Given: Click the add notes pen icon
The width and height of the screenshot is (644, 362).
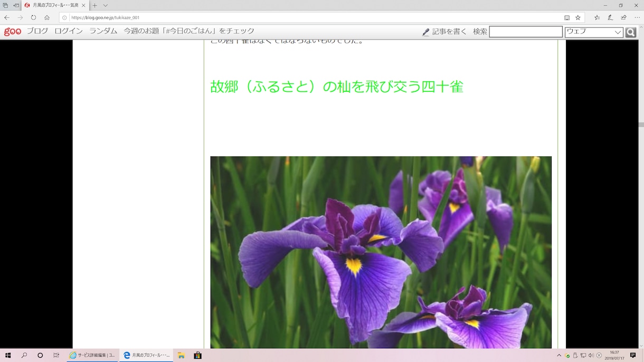Looking at the screenshot, I should [611, 17].
